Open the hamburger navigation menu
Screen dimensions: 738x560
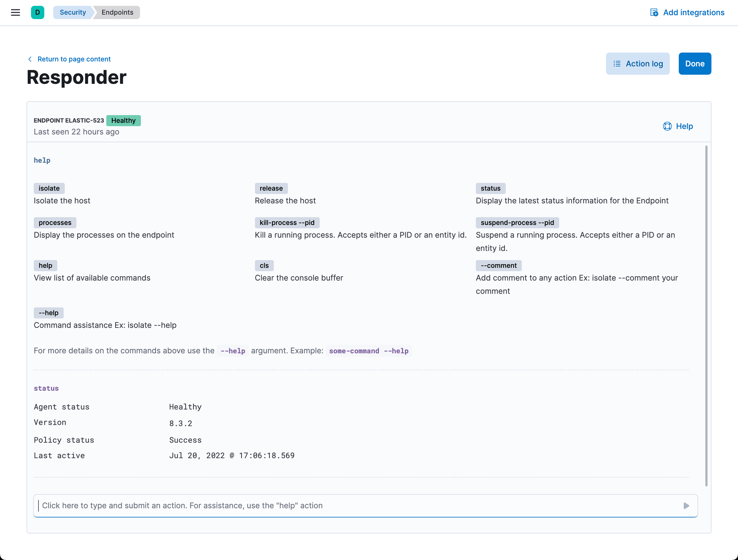point(15,12)
